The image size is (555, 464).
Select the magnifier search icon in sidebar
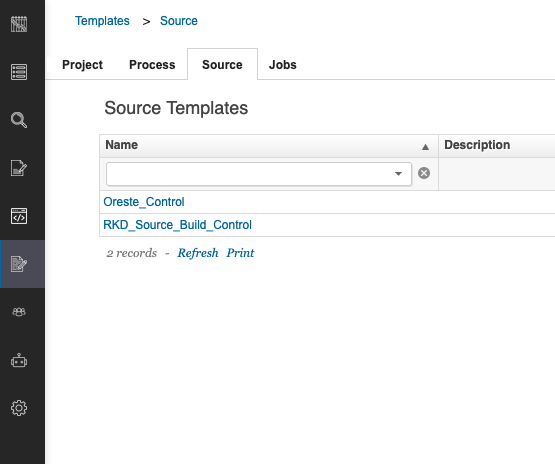19,120
